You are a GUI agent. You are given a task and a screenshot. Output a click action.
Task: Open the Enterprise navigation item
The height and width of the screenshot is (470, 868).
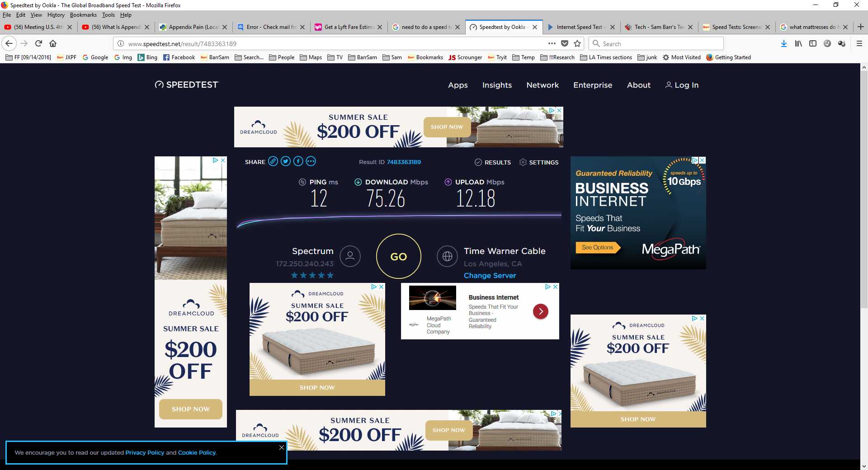(x=593, y=85)
